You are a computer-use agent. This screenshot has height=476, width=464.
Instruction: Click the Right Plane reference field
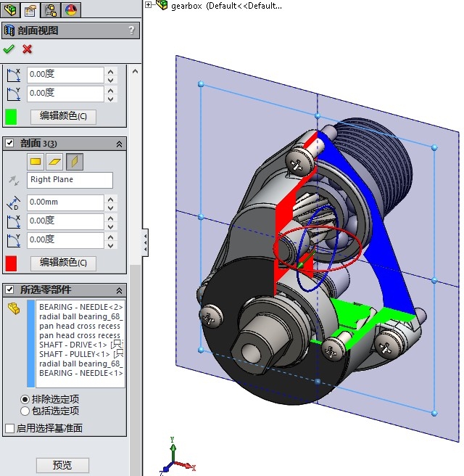[x=70, y=180]
